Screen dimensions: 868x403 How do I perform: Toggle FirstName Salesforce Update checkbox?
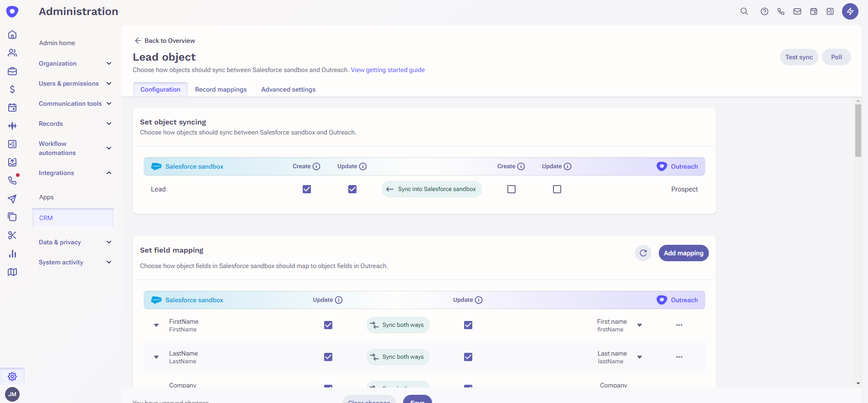pyautogui.click(x=328, y=325)
